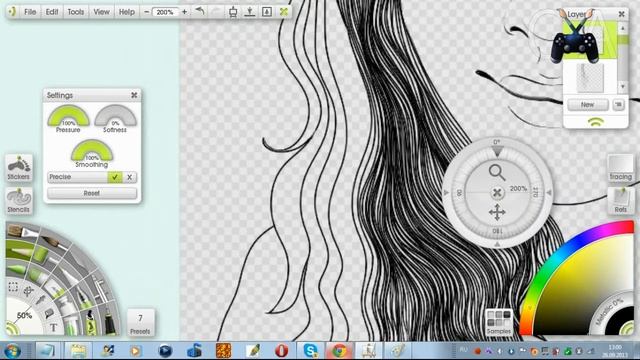This screenshot has height=360, width=640.
Task: Open Opera browser from the taskbar
Action: pyautogui.click(x=281, y=351)
